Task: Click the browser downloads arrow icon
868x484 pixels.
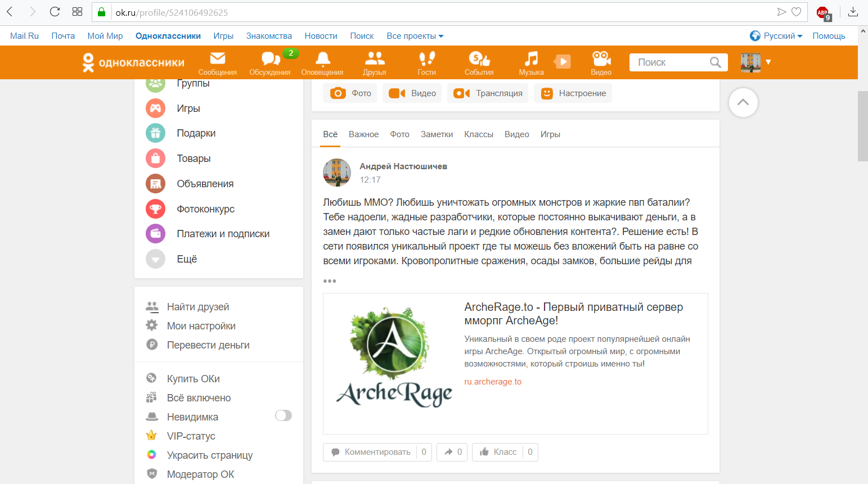Action: click(853, 12)
